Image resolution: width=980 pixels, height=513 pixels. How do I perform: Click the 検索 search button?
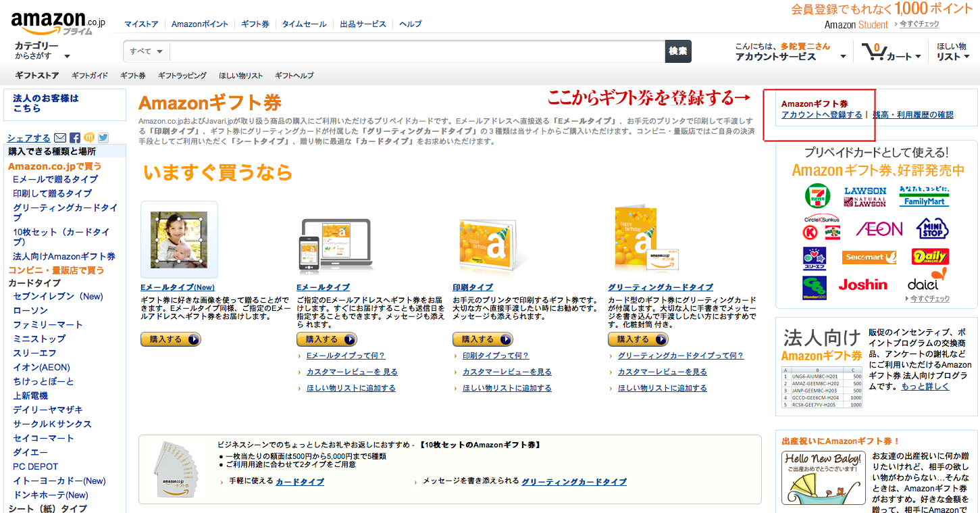pyautogui.click(x=678, y=51)
